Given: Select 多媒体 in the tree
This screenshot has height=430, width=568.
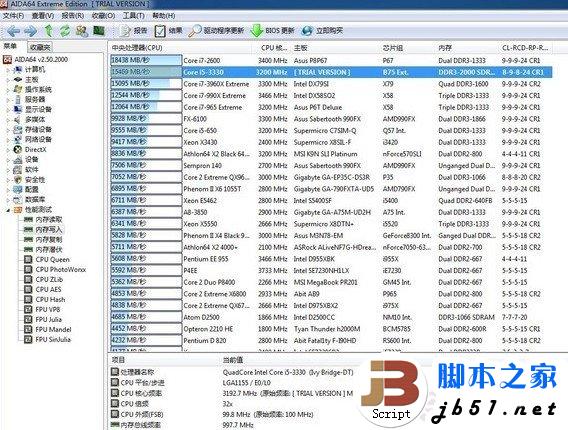Looking at the screenshot, I should [x=34, y=120].
